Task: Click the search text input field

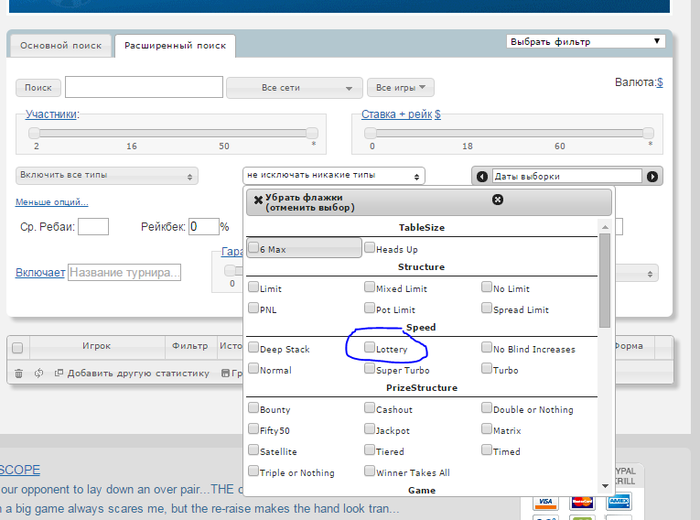Action: point(144,87)
